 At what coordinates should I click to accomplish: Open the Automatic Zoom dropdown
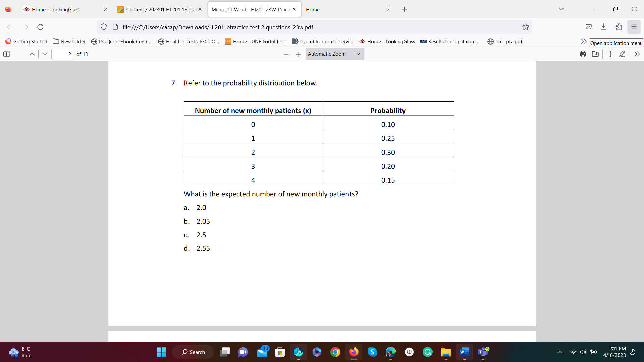click(x=334, y=54)
